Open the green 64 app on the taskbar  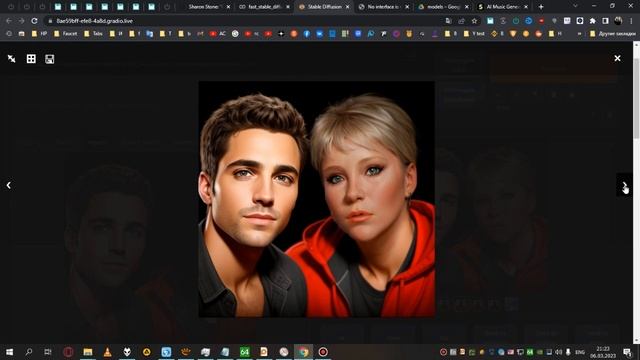click(244, 352)
